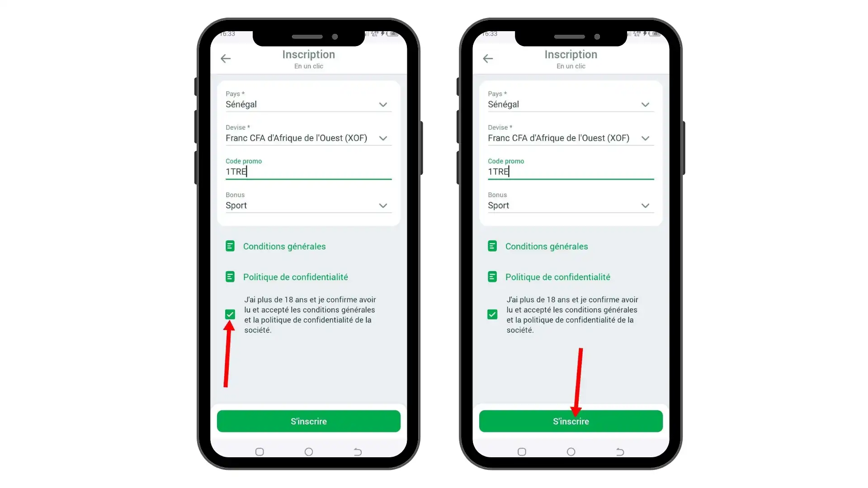Select Politique de confidentialité link
Viewport: 868px width, 488px height.
[x=296, y=277]
